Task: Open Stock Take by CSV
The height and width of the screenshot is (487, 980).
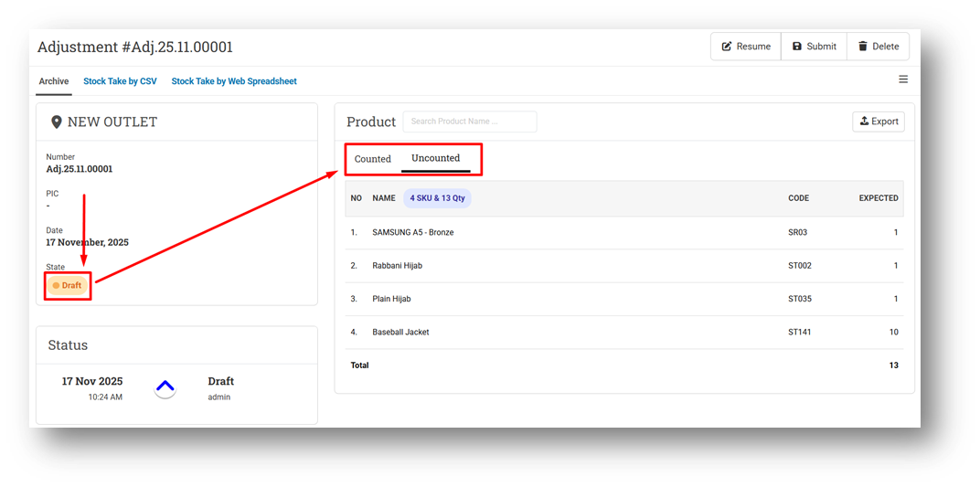Action: pos(120,81)
